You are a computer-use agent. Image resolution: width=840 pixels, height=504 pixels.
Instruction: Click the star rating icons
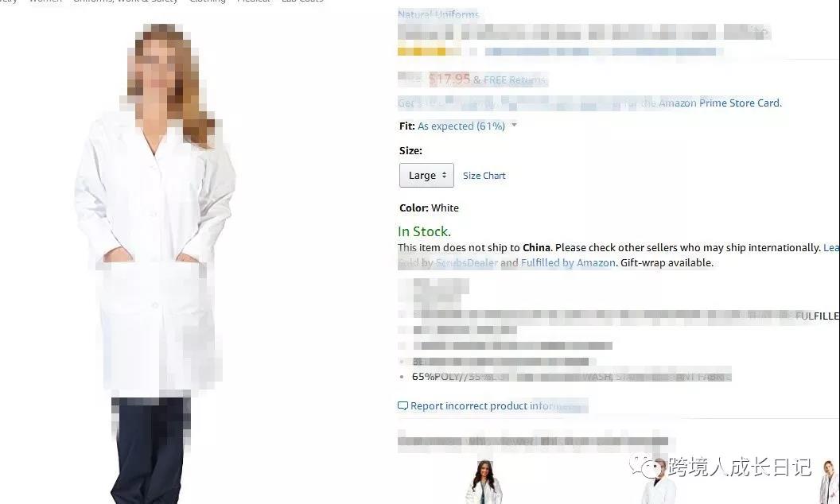pos(429,52)
